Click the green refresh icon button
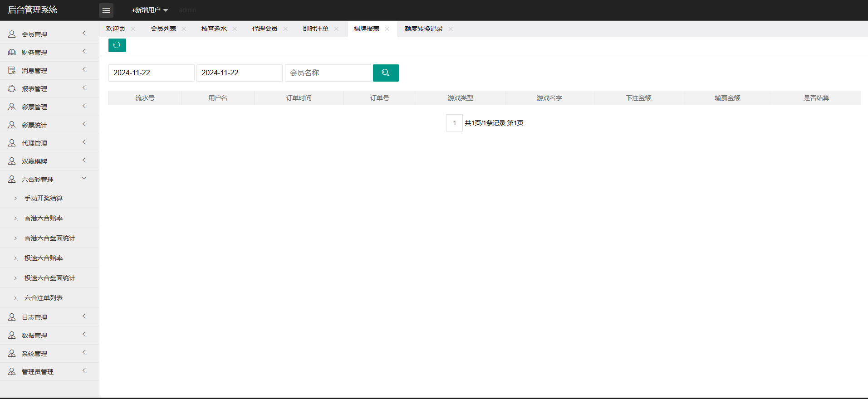This screenshot has width=868, height=399. [x=117, y=45]
